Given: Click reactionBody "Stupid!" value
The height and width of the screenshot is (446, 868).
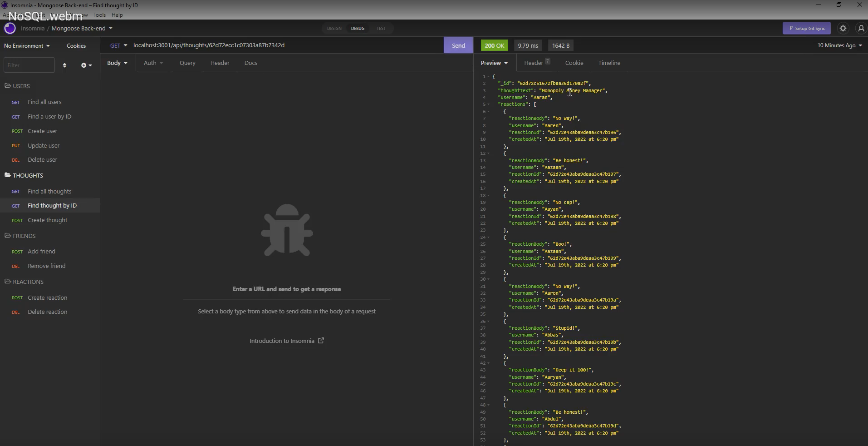Looking at the screenshot, I should (x=565, y=328).
